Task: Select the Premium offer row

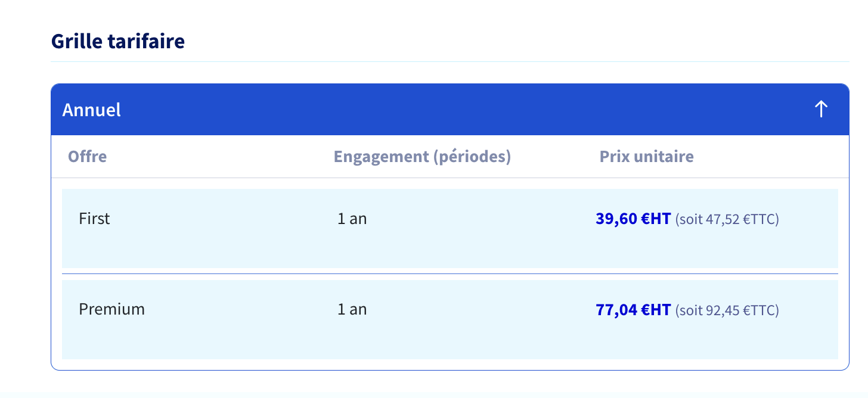Action: (x=450, y=319)
